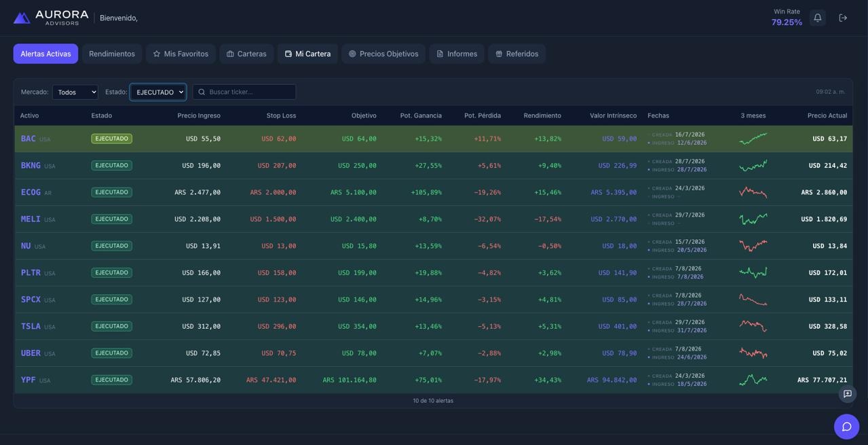The height and width of the screenshot is (445, 868).
Task: Click the feedback message icon
Action: coord(848,394)
